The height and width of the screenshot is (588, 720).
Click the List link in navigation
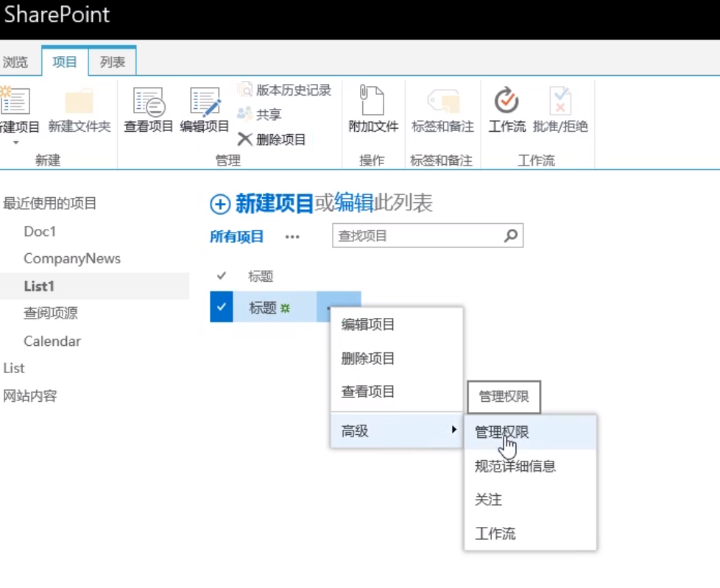point(14,368)
